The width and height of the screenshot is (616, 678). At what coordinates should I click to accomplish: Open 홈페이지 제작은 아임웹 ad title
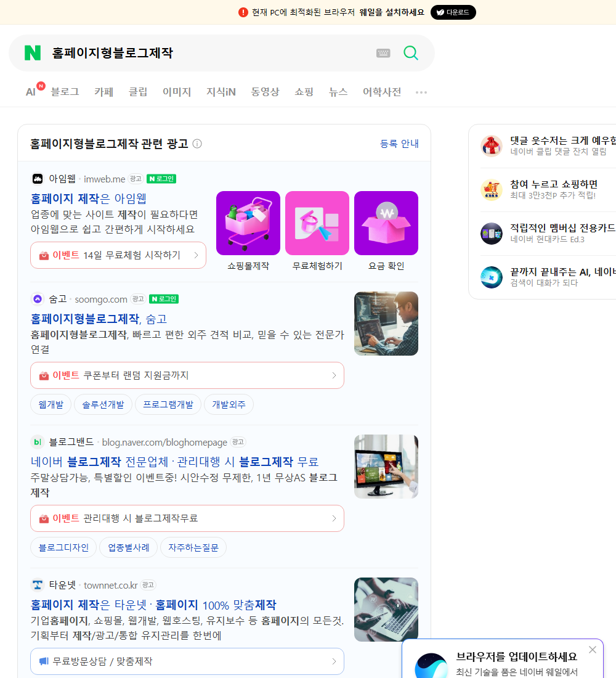tap(89, 198)
